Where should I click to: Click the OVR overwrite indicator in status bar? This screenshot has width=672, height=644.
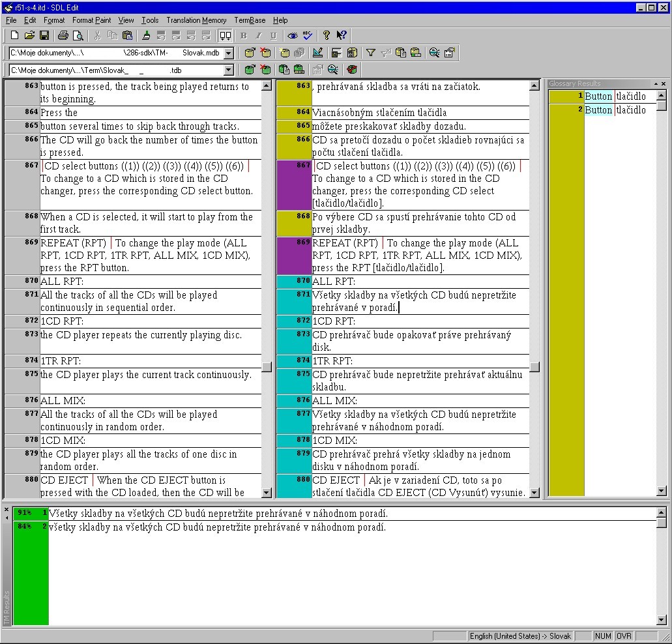point(624,636)
